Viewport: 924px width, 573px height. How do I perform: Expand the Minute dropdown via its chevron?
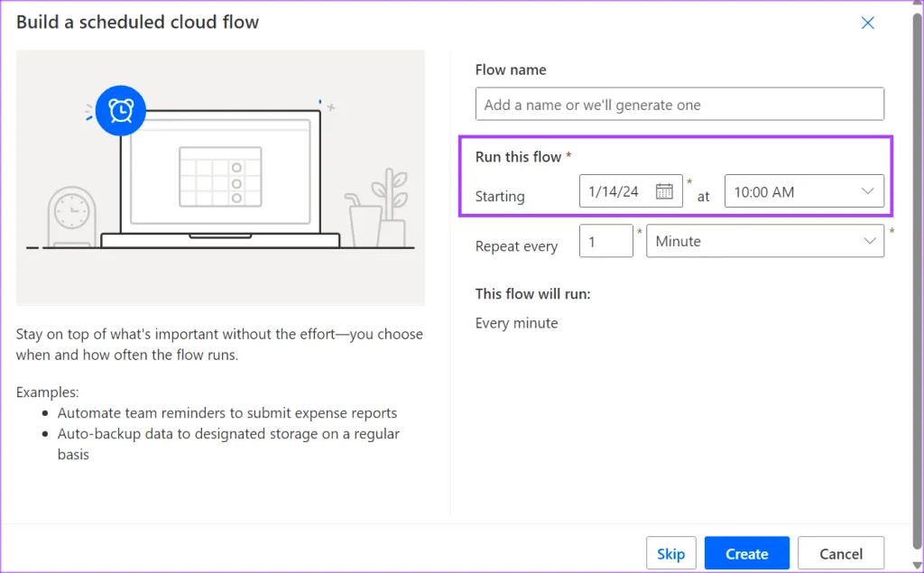(x=870, y=242)
